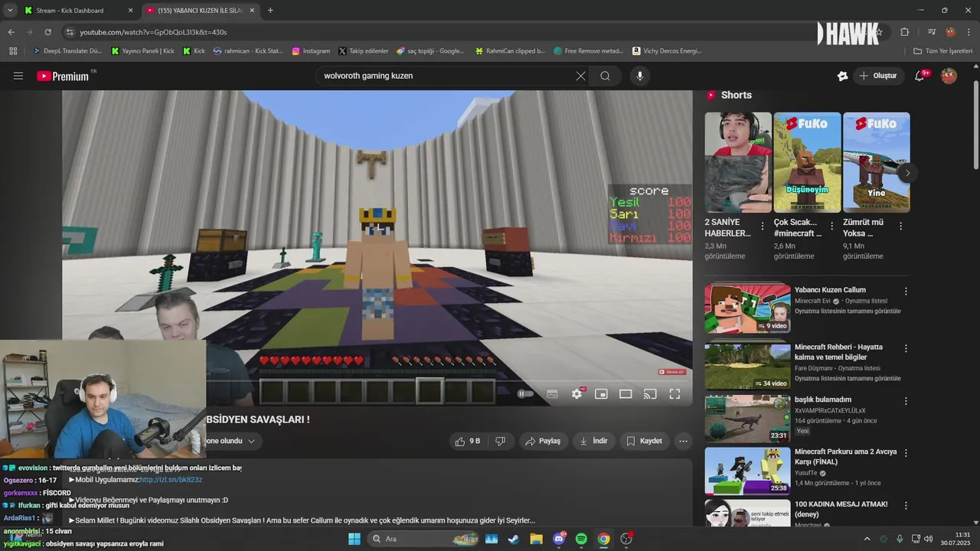Click the YouTube search text field
The image size is (980, 551).
[445, 76]
